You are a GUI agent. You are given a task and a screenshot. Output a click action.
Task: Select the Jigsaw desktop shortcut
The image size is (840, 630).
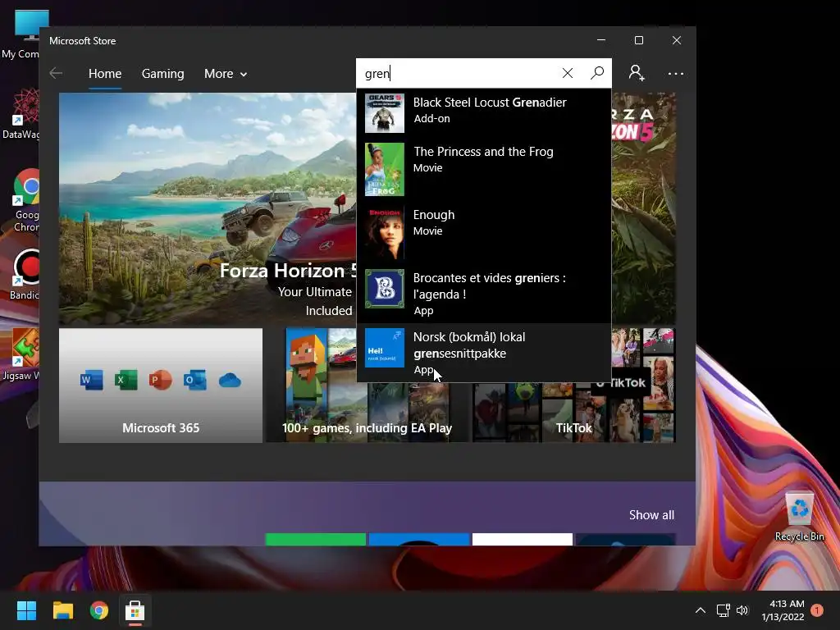point(22,354)
